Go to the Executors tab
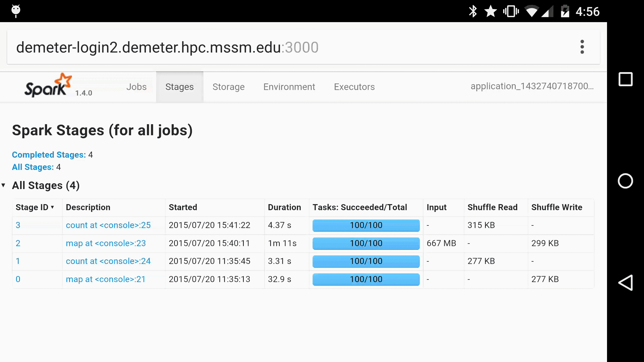Viewport: 644px width, 362px height. click(x=354, y=87)
